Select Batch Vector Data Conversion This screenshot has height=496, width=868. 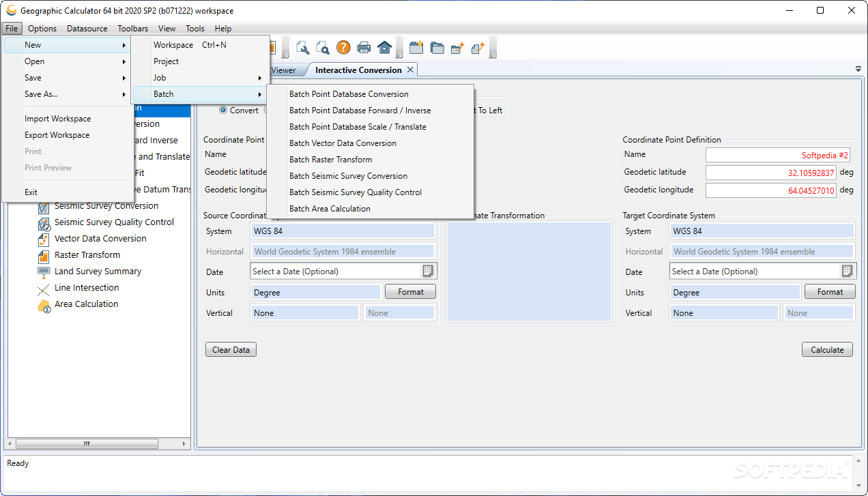370,143
